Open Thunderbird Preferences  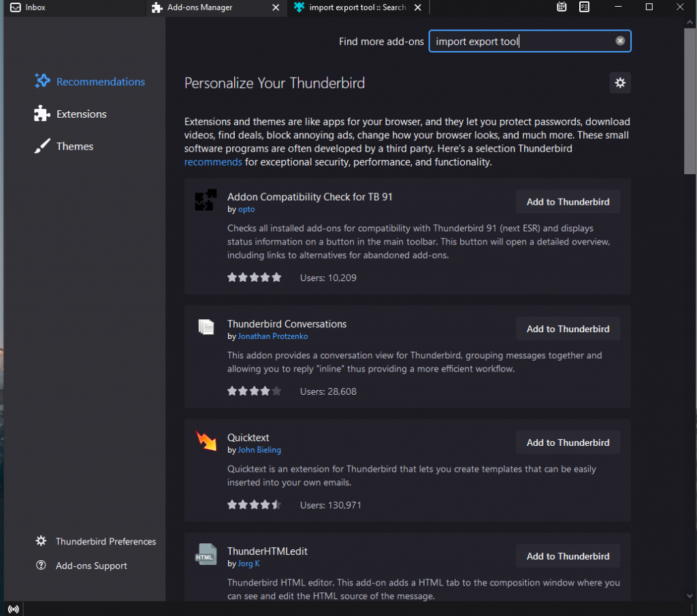coord(96,541)
